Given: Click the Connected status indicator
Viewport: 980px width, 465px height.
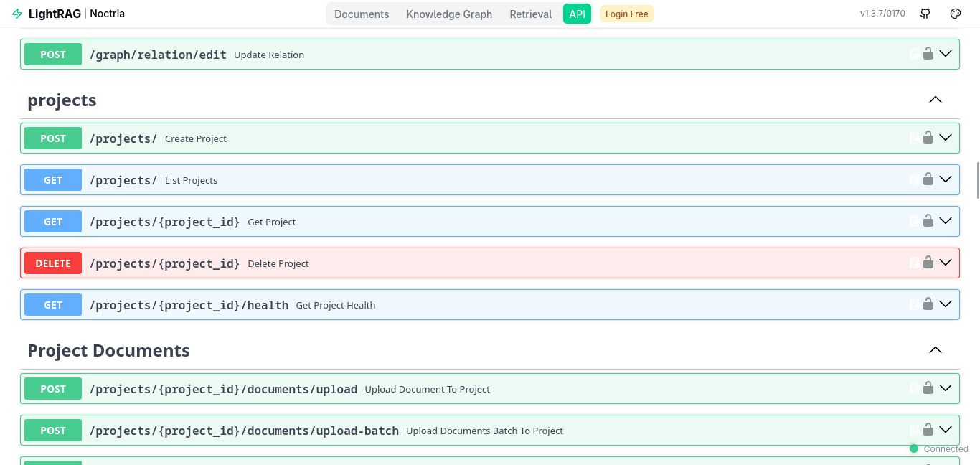Looking at the screenshot, I should click(939, 448).
